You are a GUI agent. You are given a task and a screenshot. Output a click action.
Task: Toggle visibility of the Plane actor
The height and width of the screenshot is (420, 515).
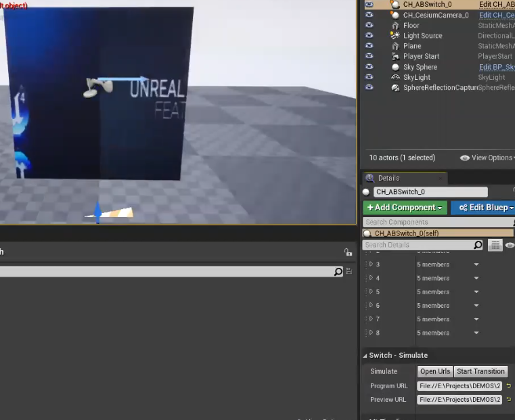370,45
